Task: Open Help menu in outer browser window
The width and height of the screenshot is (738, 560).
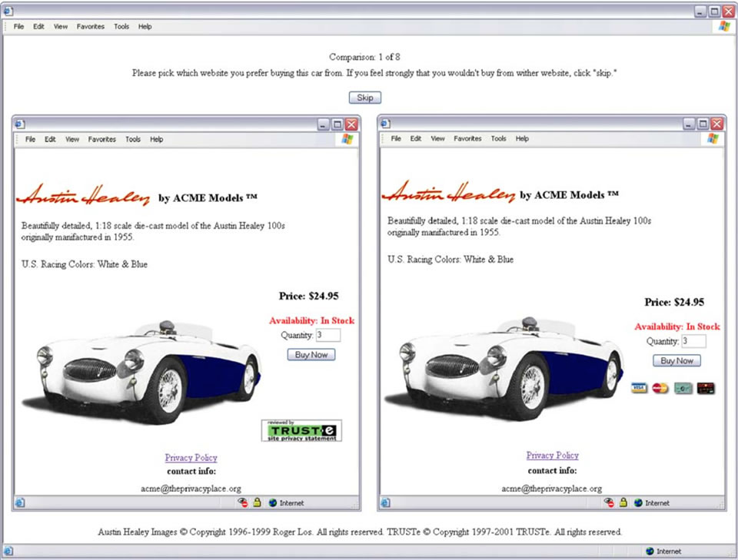Action: 145,26
